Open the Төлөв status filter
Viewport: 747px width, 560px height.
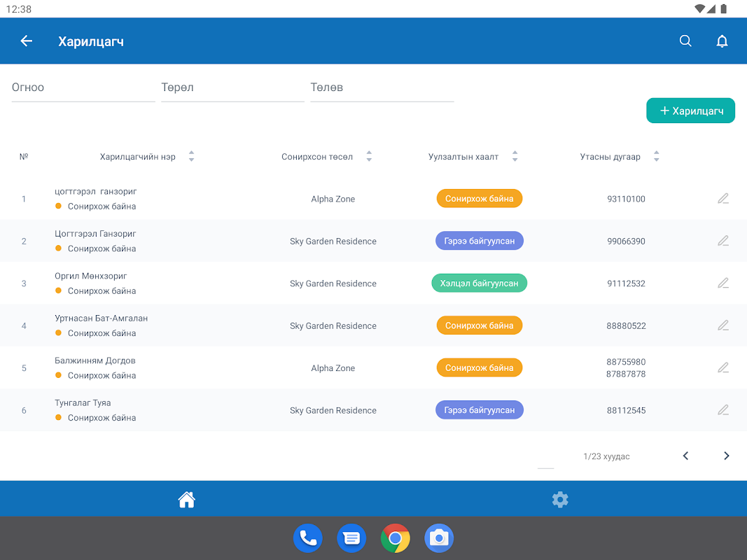click(382, 87)
